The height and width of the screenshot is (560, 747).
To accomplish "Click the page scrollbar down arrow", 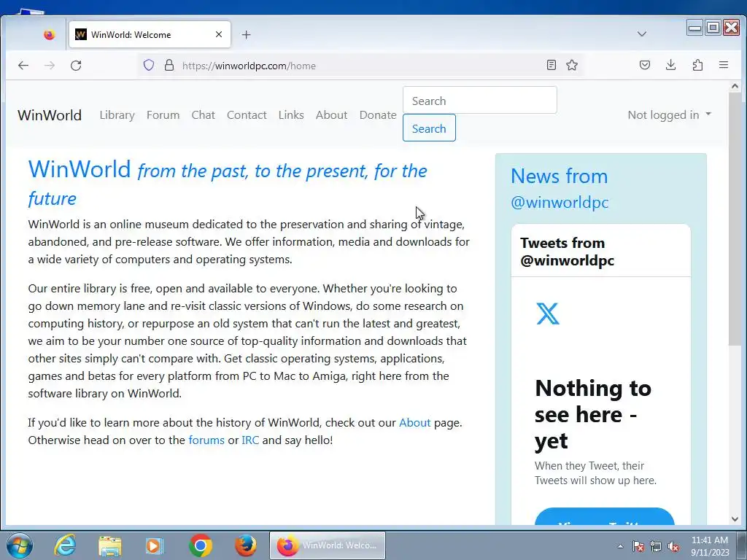I will point(735,519).
